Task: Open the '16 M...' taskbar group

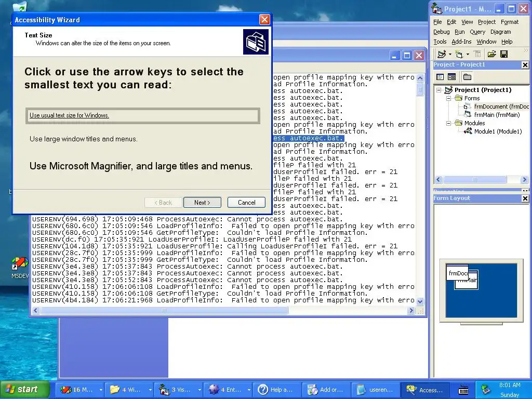Action: pyautogui.click(x=79, y=390)
